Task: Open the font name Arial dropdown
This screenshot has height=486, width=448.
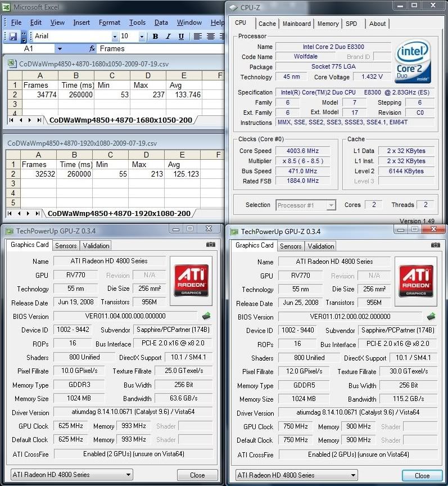Action: click(x=115, y=37)
